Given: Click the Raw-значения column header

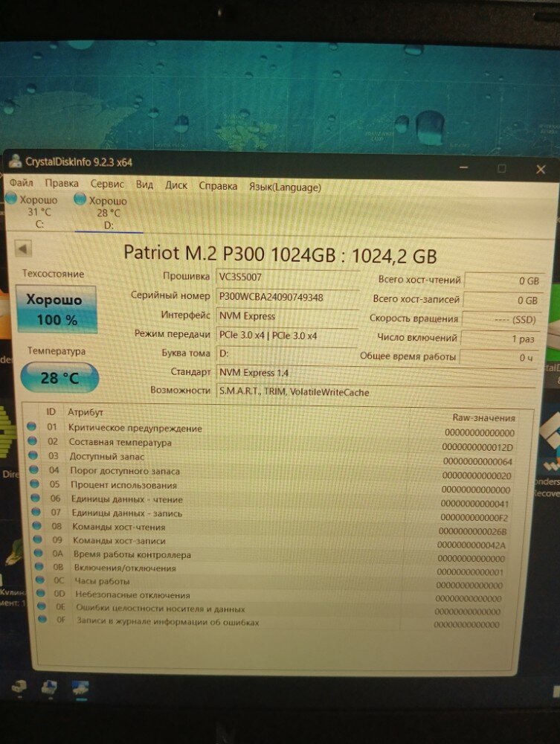Looking at the screenshot, I should [483, 417].
